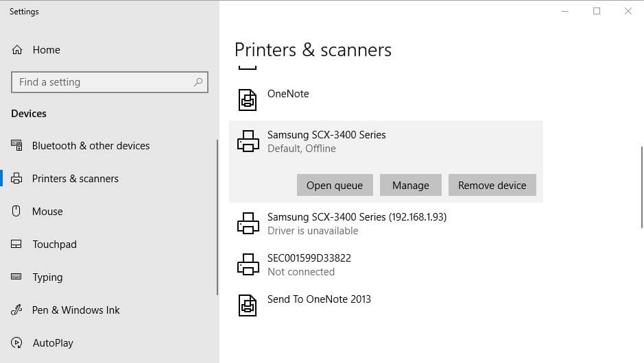Click the Mouse icon in sidebar
The image size is (644, 363).
pyautogui.click(x=17, y=211)
